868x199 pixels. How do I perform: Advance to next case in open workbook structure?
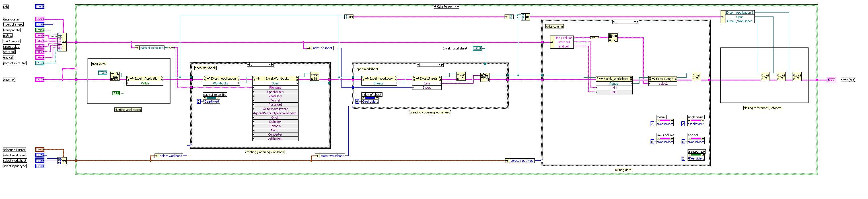(x=272, y=64)
